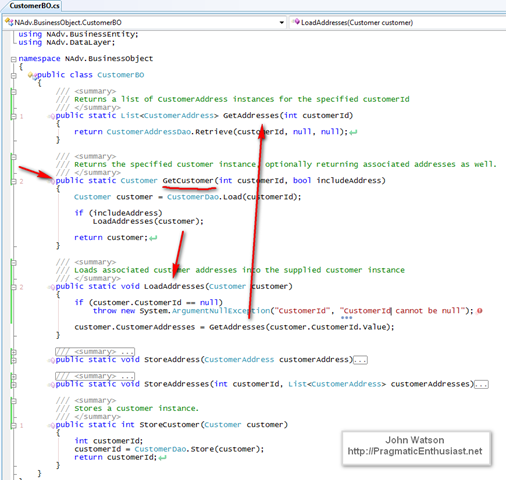Click the GetCustomer method name in its declaration
This screenshot has width=506, height=480.
pos(188,181)
